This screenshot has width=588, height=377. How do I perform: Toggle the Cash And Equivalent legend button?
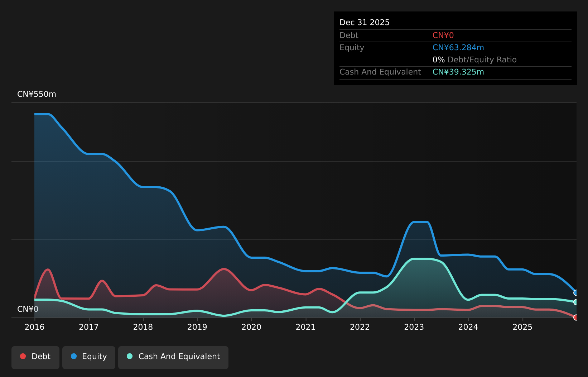coord(173,357)
